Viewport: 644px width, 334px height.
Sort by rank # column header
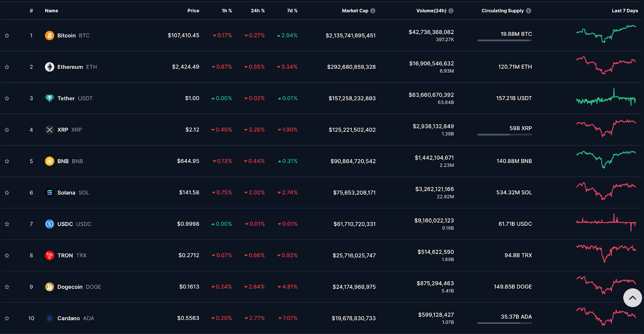31,11
